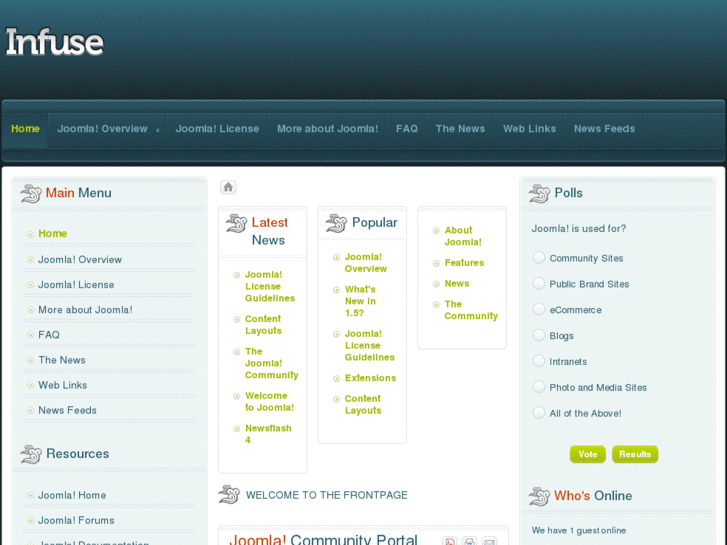Open the Home tab in top navigation
The height and width of the screenshot is (545, 727).
[25, 129]
